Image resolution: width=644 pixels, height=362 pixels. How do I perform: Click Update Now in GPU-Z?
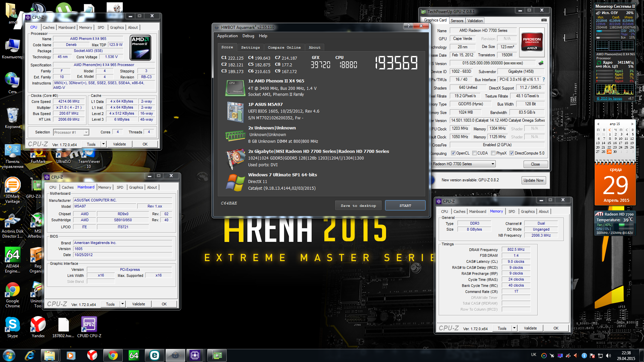coord(533,180)
